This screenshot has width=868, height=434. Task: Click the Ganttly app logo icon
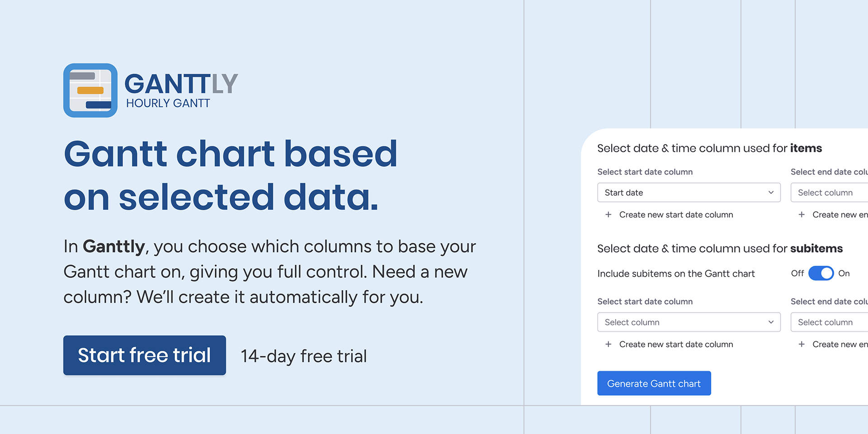click(x=90, y=90)
